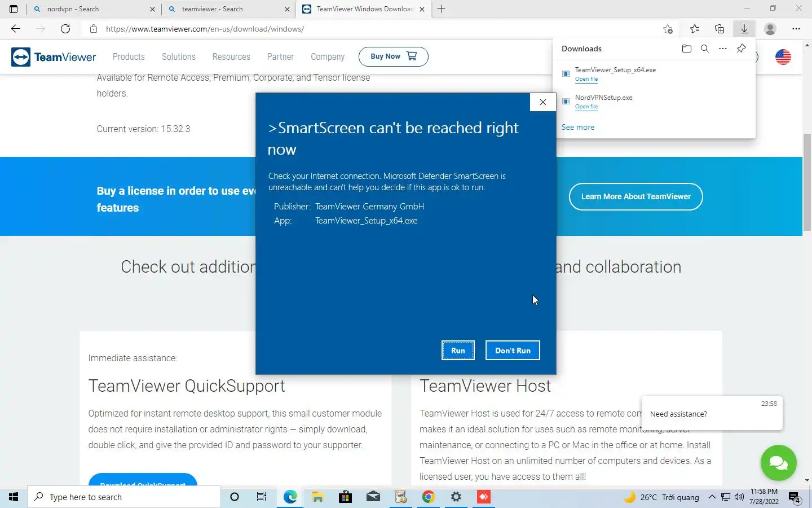This screenshot has width=812, height=508.
Task: Refresh the current page
Action: [x=65, y=29]
